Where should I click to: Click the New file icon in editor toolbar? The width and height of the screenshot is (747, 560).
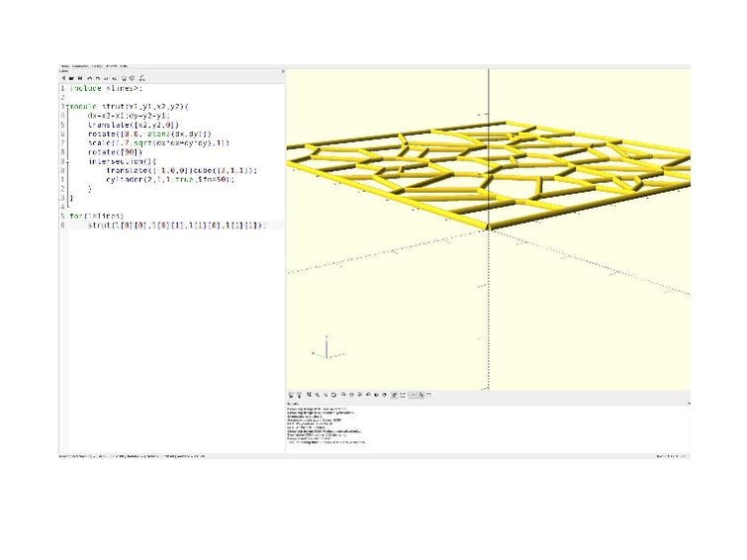pyautogui.click(x=63, y=78)
